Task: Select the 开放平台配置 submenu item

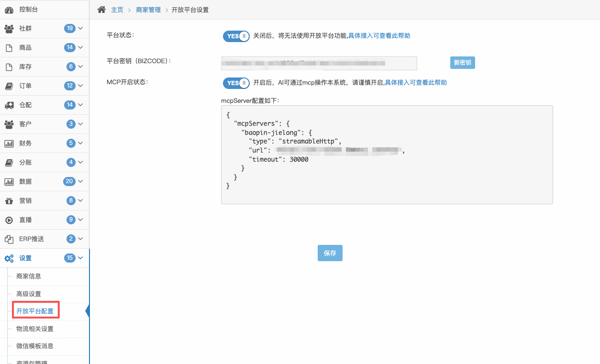Action: 35,311
